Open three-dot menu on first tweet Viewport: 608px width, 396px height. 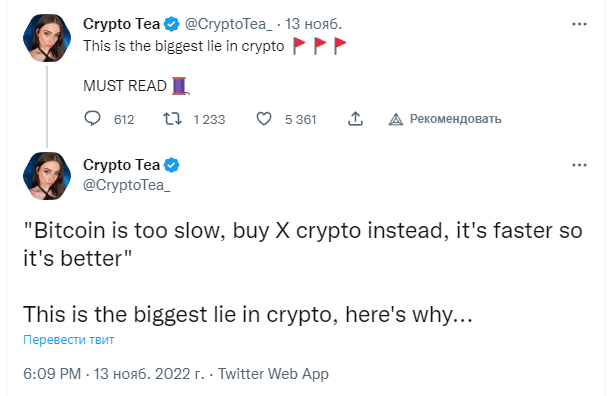[x=579, y=24]
